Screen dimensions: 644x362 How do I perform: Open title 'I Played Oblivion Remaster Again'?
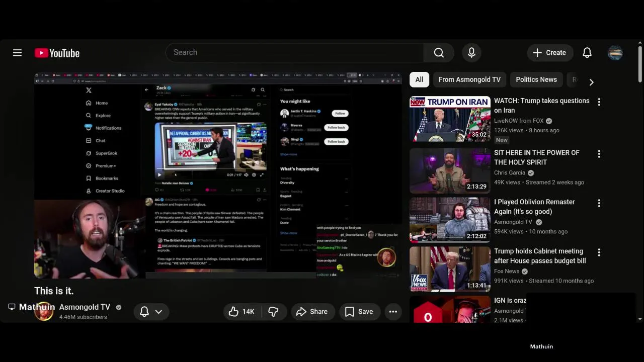(534, 207)
